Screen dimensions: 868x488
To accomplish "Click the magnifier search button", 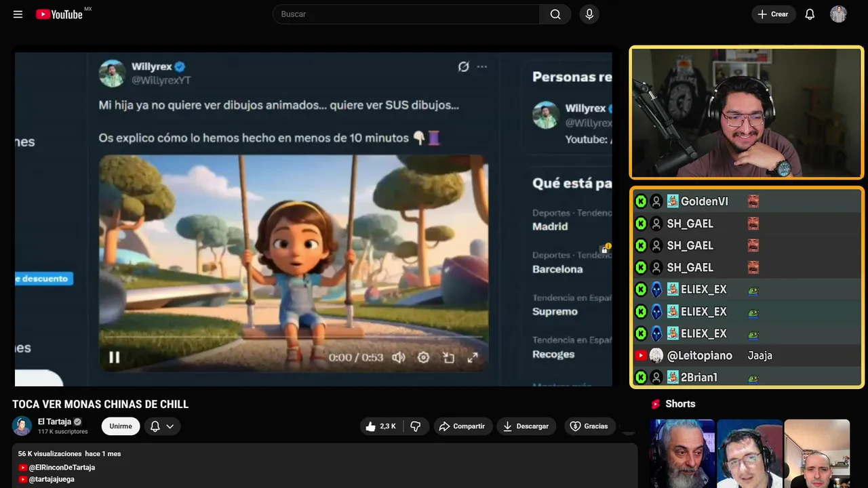I will point(555,14).
